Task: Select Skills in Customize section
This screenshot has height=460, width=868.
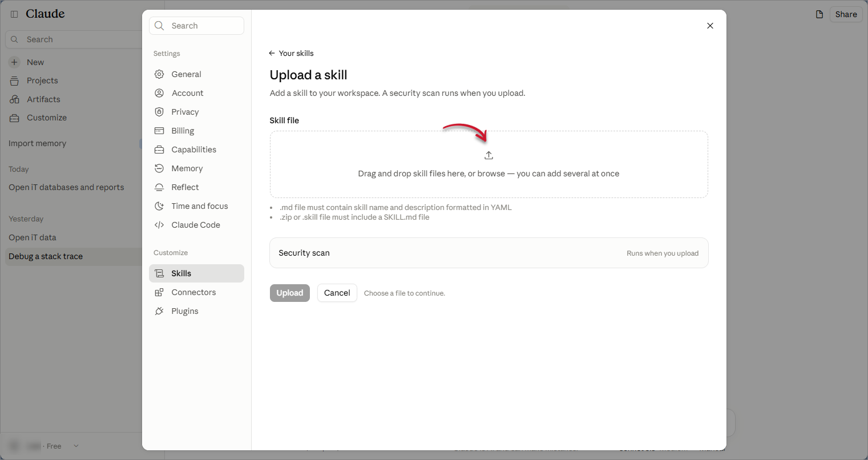Action: [196, 273]
